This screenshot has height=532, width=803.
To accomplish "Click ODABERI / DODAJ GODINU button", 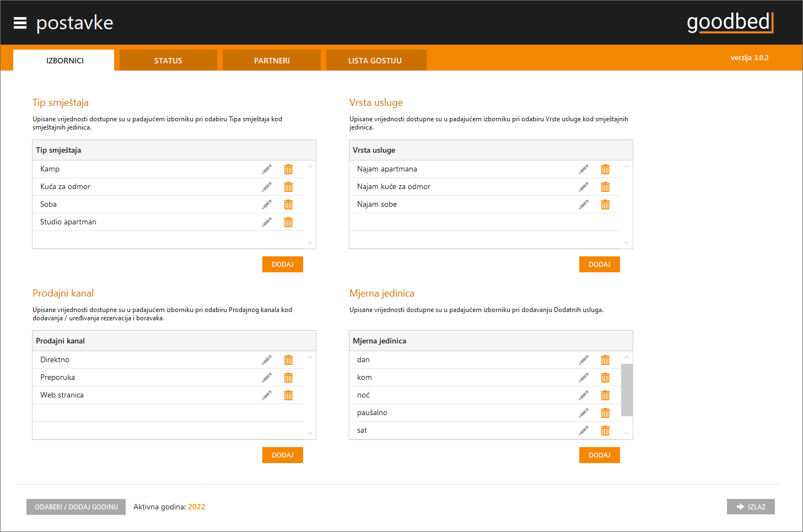I will point(76,507).
